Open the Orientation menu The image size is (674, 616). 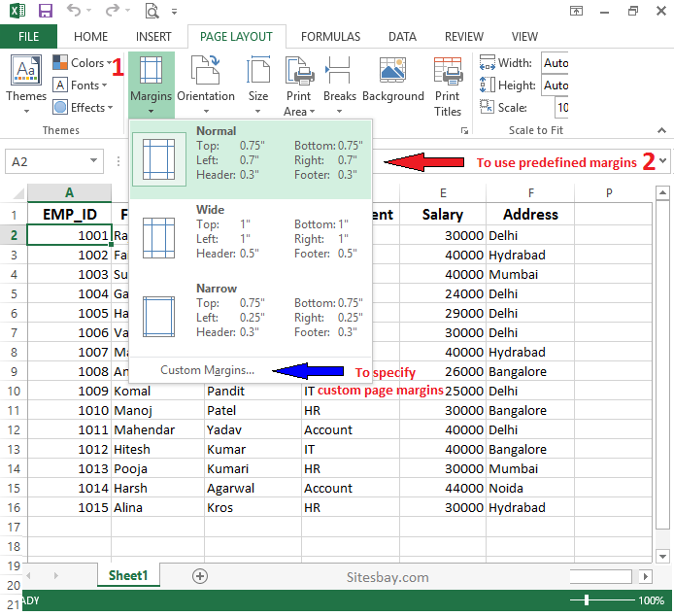pyautogui.click(x=206, y=85)
